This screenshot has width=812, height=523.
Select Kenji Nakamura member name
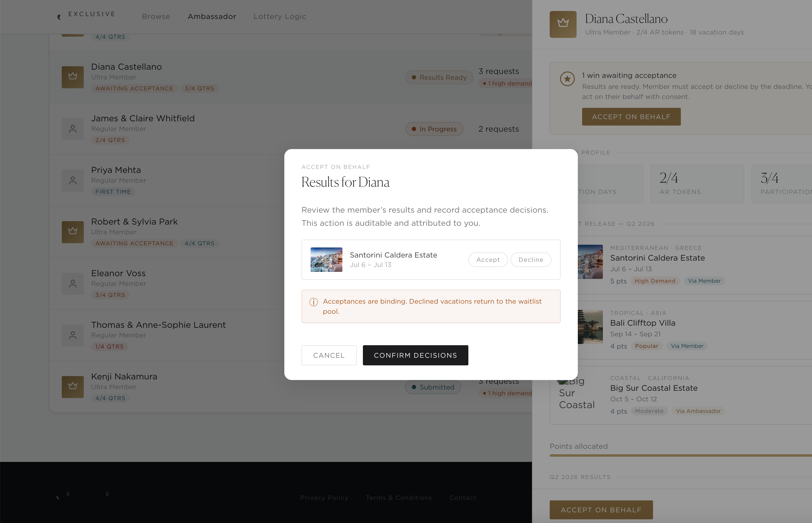tap(124, 376)
